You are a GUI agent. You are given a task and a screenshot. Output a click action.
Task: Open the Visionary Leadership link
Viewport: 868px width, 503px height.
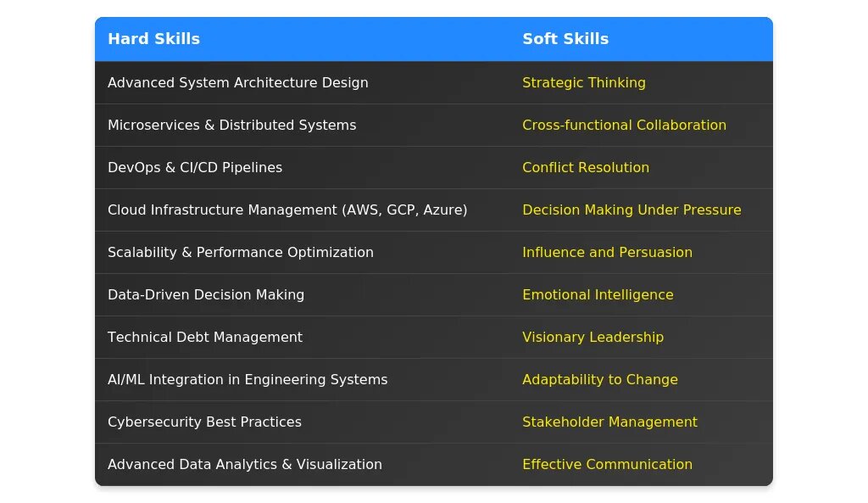pos(593,338)
